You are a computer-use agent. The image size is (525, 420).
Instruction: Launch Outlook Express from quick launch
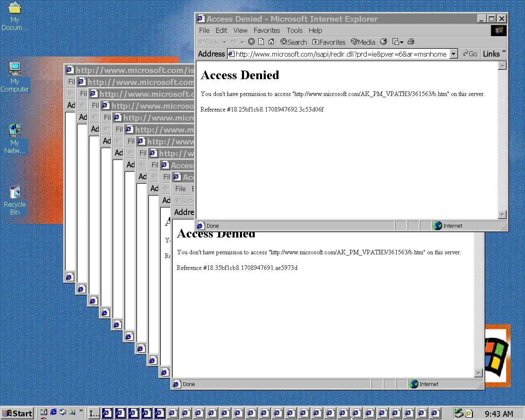[63, 413]
